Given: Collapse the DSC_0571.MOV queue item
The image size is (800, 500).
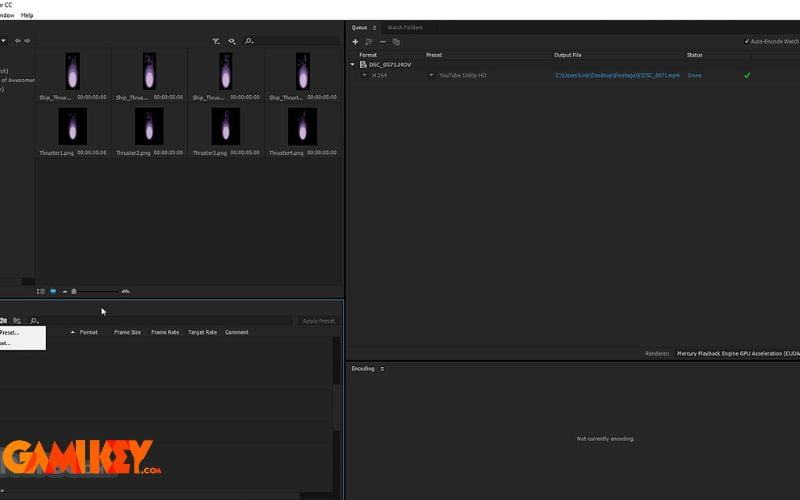Looking at the screenshot, I should 353,65.
